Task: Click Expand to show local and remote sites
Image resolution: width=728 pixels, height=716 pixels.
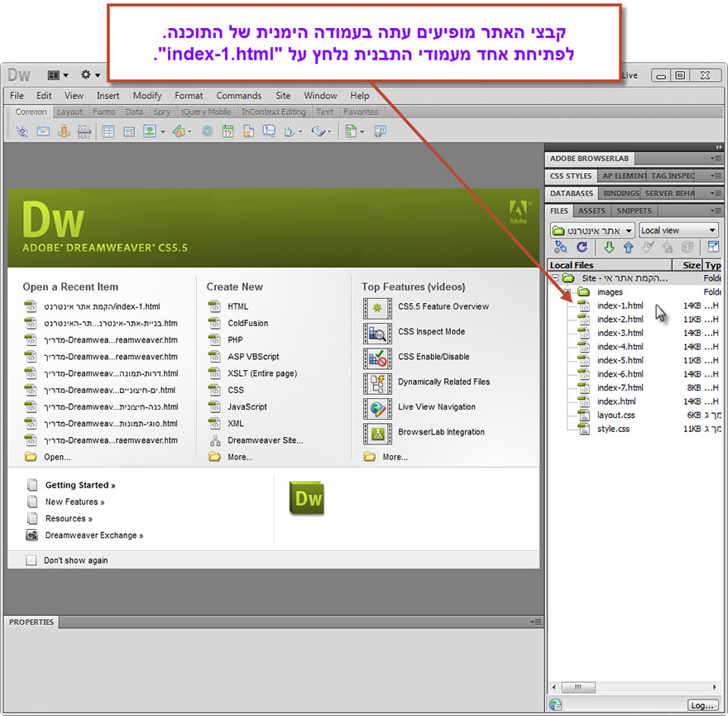Action: click(x=713, y=247)
